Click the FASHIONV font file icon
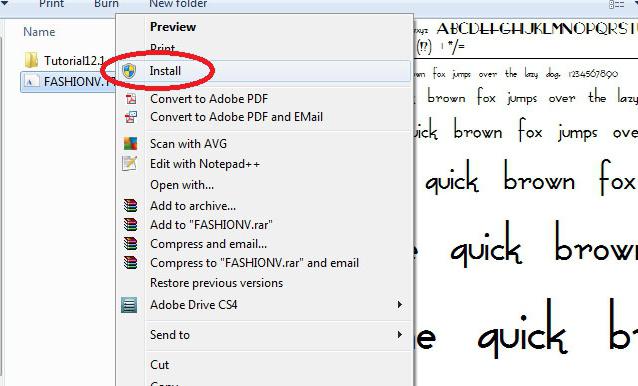 (x=31, y=81)
